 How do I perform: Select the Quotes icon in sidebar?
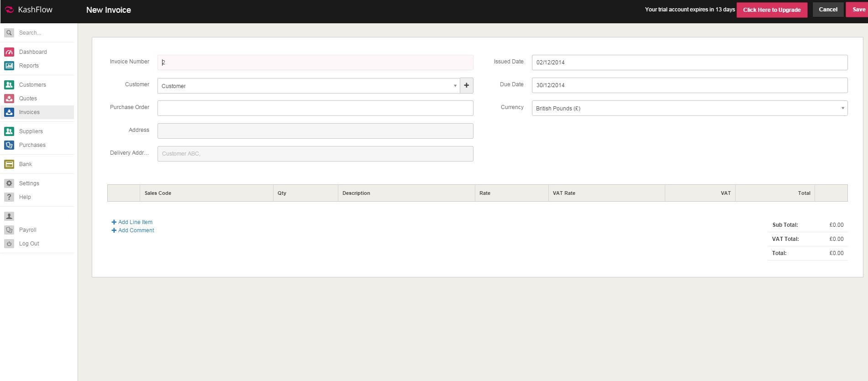pyautogui.click(x=9, y=99)
